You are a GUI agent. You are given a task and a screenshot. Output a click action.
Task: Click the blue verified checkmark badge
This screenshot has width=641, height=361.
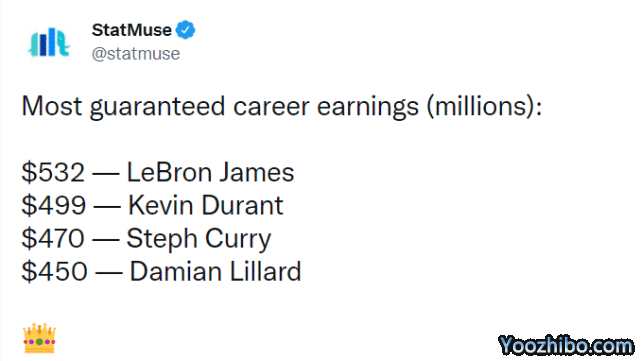185,30
